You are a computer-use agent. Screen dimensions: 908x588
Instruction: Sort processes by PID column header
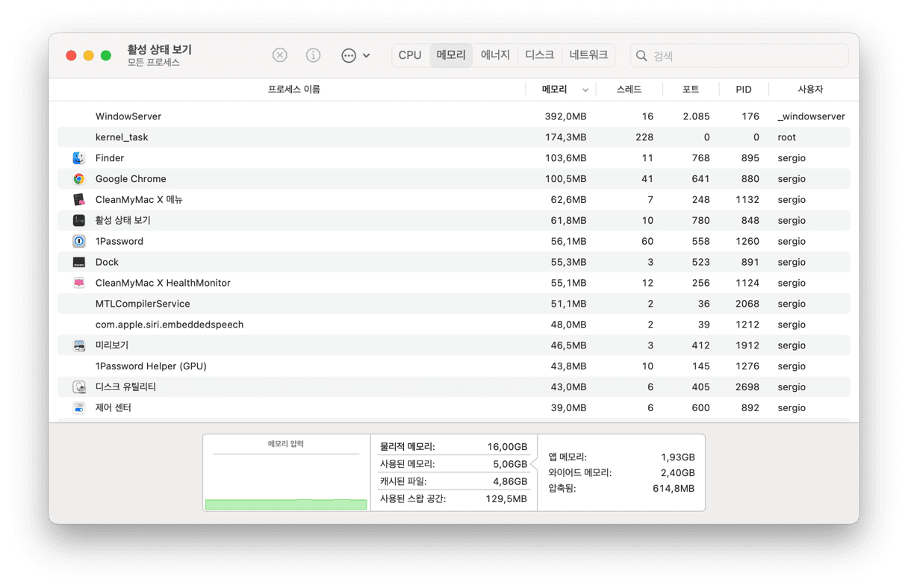click(743, 90)
